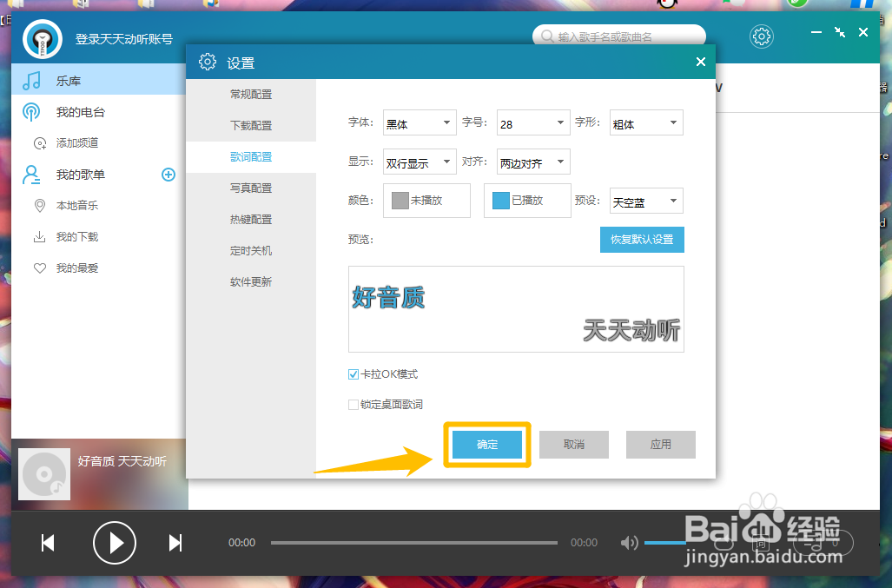This screenshot has height=588, width=892.
Task: Open the 定时关机 settings tab
Action: pyautogui.click(x=251, y=251)
